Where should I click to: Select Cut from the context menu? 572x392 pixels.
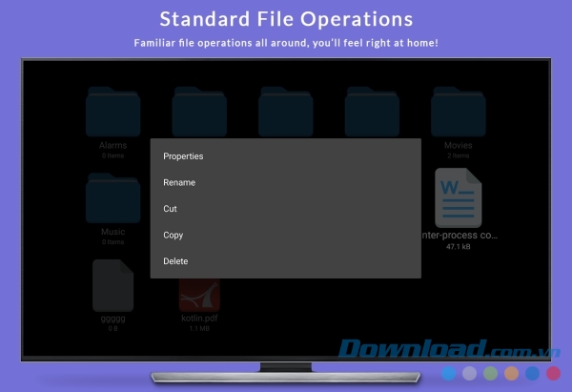tap(286, 209)
